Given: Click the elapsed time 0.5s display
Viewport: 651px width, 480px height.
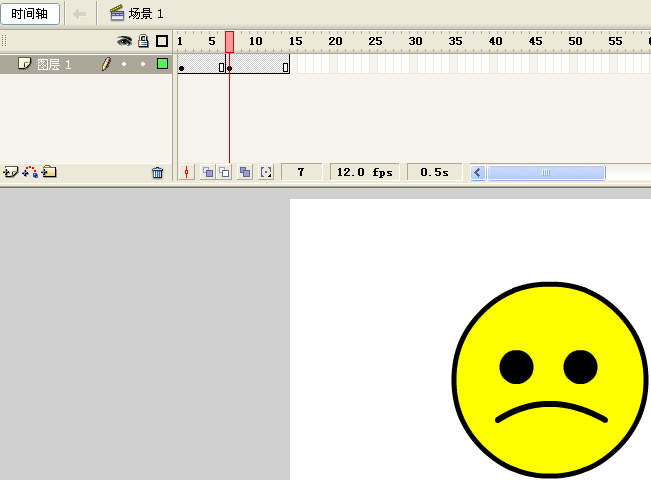Looking at the screenshot, I should pos(434,172).
